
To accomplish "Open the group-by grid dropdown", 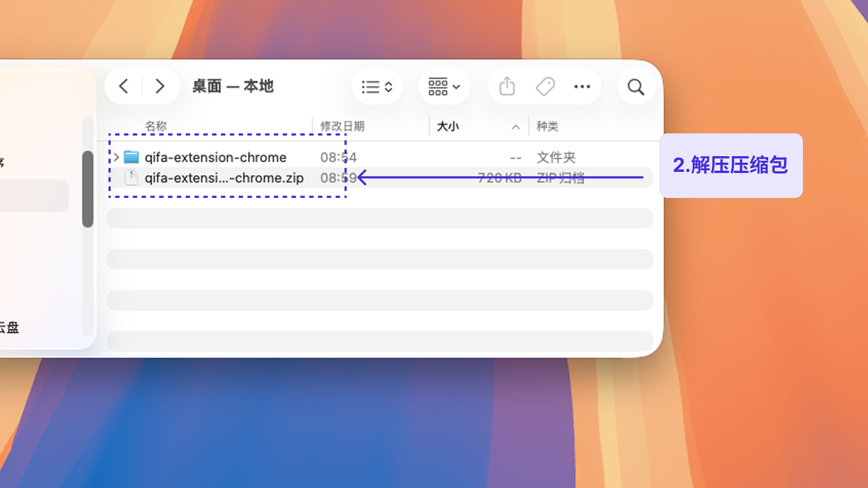I will [x=444, y=87].
